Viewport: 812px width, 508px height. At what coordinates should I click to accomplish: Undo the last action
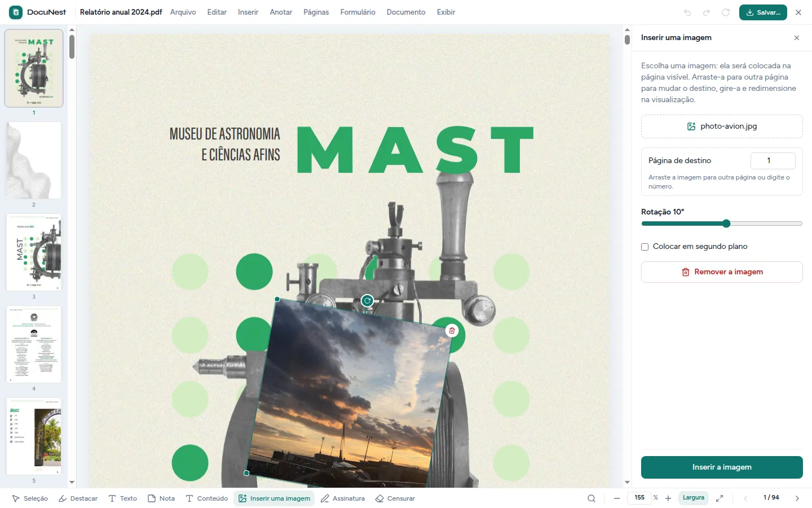pos(687,12)
